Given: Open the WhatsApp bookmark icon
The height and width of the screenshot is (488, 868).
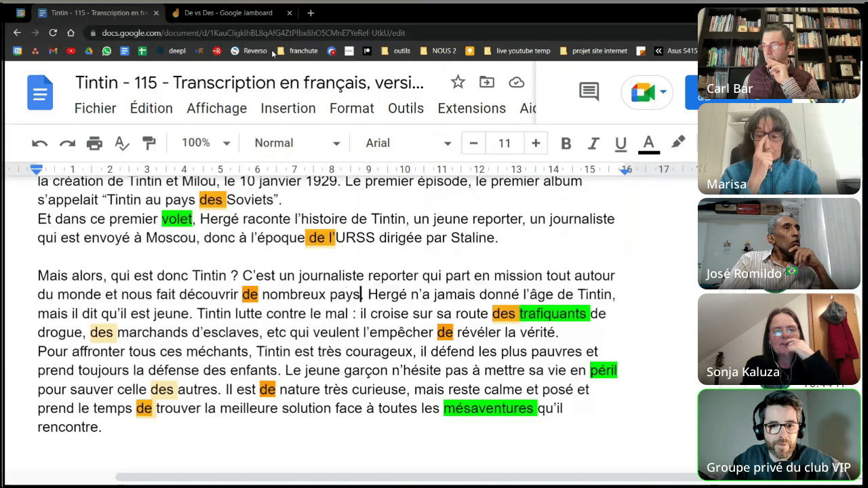Looking at the screenshot, I should tap(106, 51).
